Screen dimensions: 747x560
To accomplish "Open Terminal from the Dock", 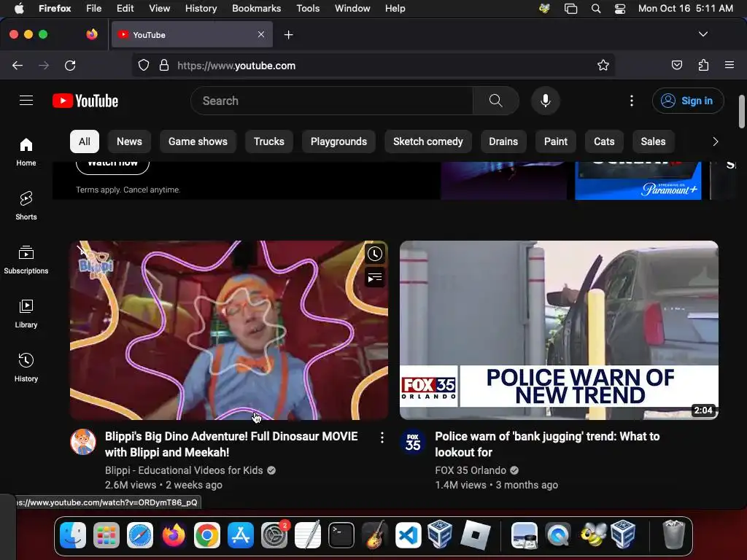I will coord(341,536).
